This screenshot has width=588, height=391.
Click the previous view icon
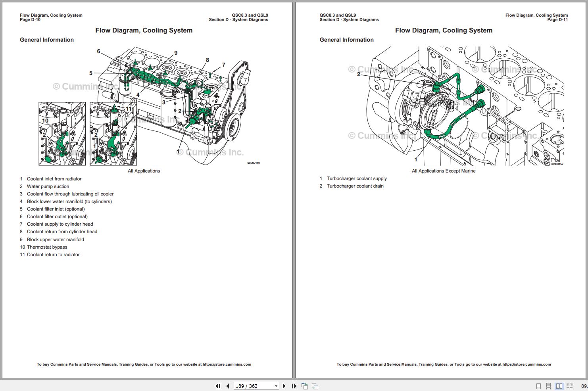(305, 386)
